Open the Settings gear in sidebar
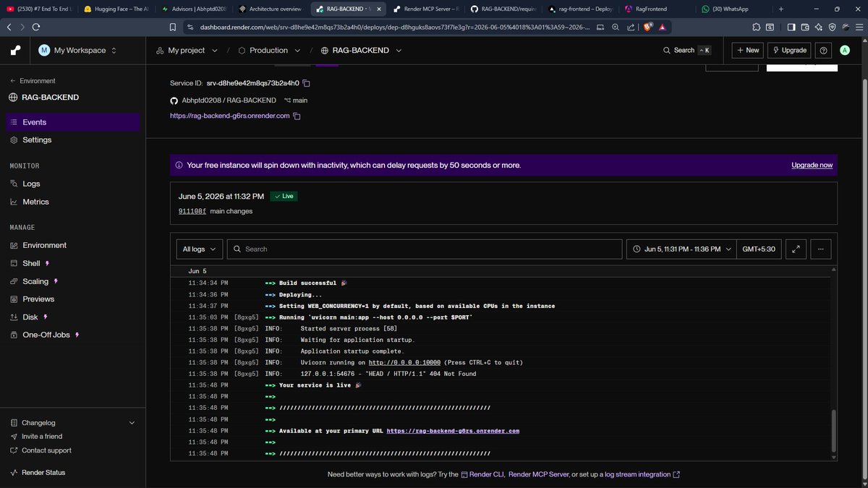Screen dimensions: 868x488 point(14,140)
